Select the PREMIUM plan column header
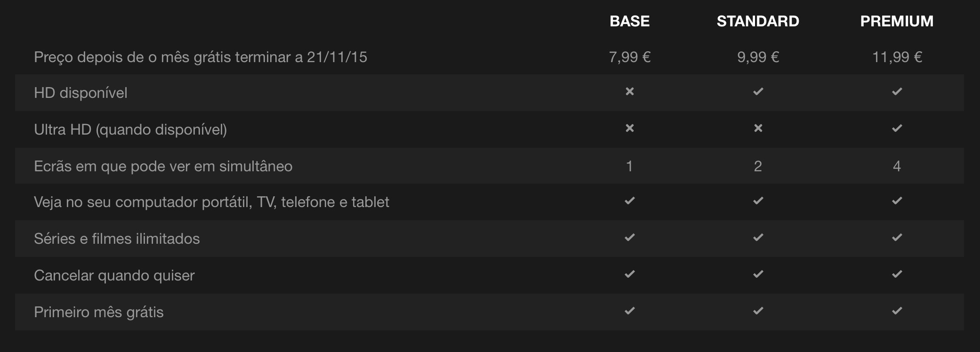 pyautogui.click(x=897, y=21)
